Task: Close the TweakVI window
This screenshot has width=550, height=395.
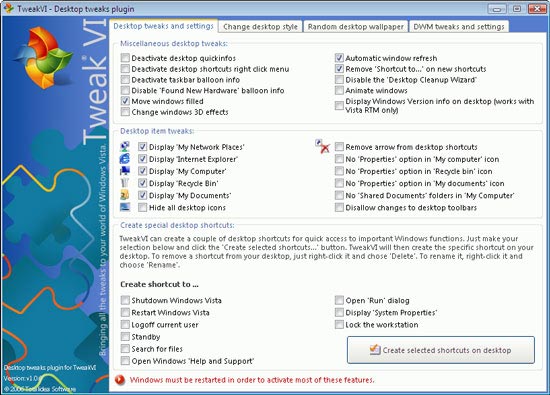Action: click(x=537, y=8)
